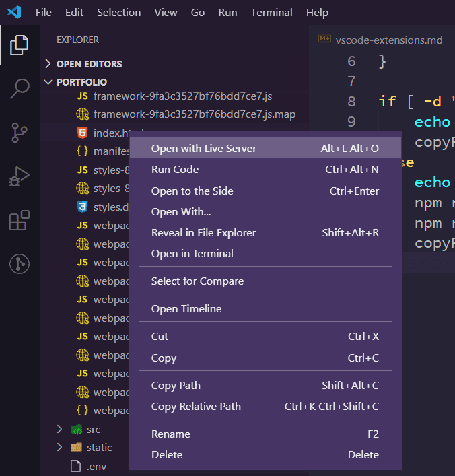Choose Delete in context menu

tap(265, 455)
